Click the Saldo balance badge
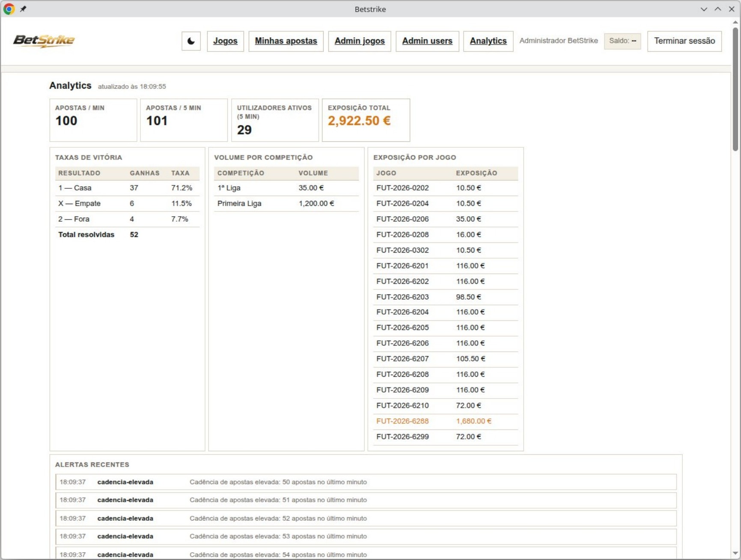Screen dimensions: 741x560 pyautogui.click(x=622, y=41)
